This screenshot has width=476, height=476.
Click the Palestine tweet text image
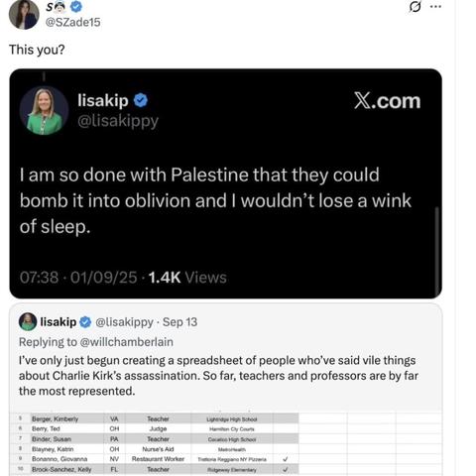[215, 200]
